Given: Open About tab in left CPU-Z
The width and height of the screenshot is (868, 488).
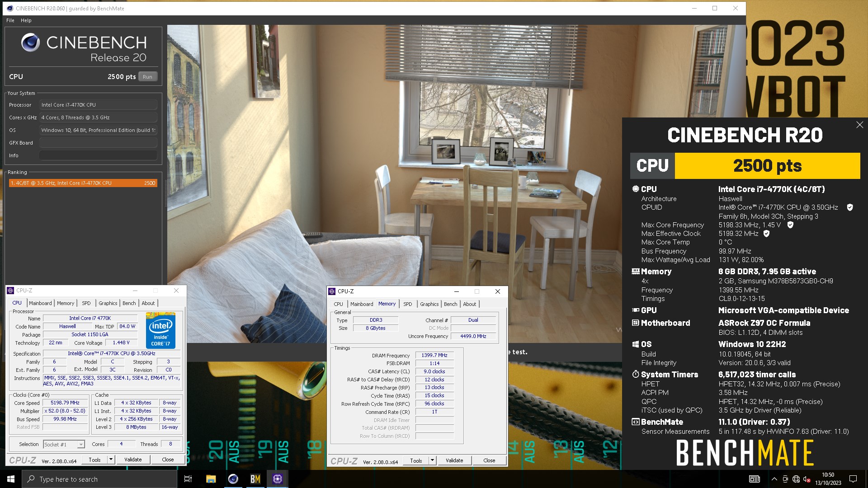Looking at the screenshot, I should [x=148, y=303].
